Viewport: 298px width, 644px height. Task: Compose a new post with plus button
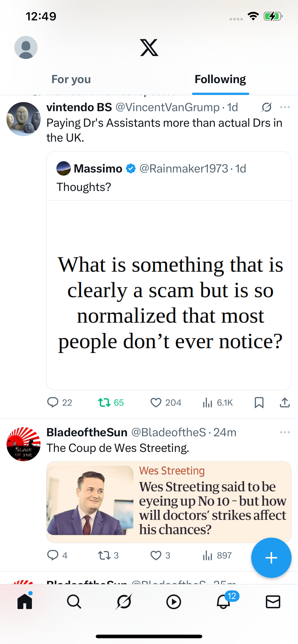(271, 558)
